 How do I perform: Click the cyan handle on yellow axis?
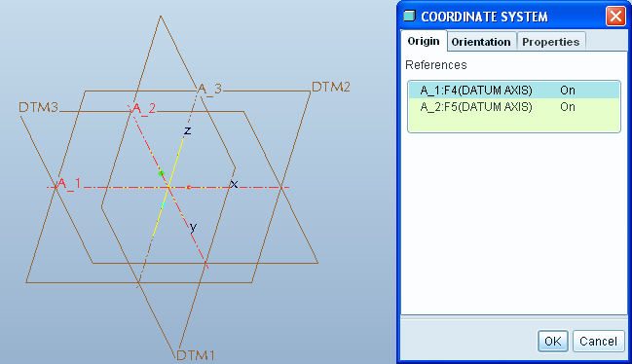point(163,205)
